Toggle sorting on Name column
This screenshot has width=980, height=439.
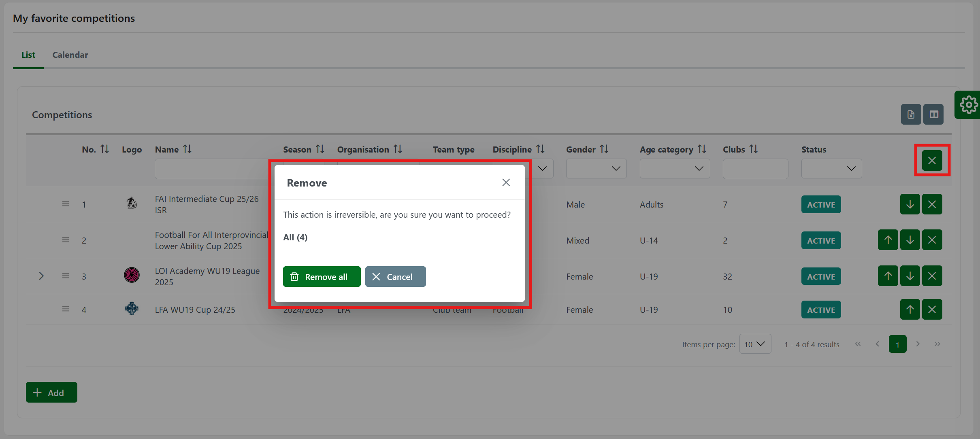(187, 149)
